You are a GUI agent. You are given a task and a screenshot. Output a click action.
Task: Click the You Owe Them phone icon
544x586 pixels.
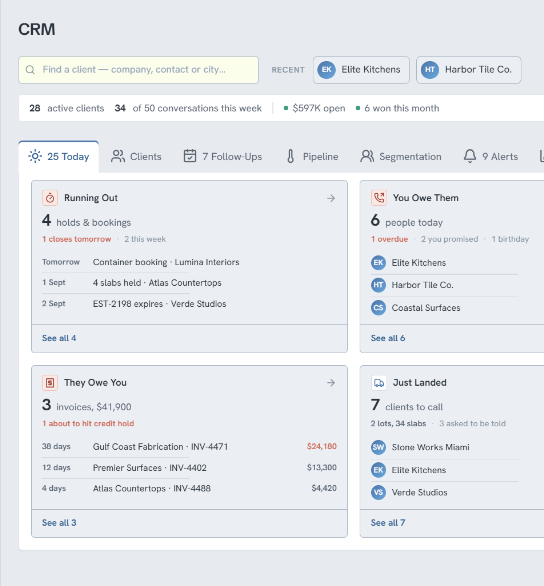click(x=378, y=198)
